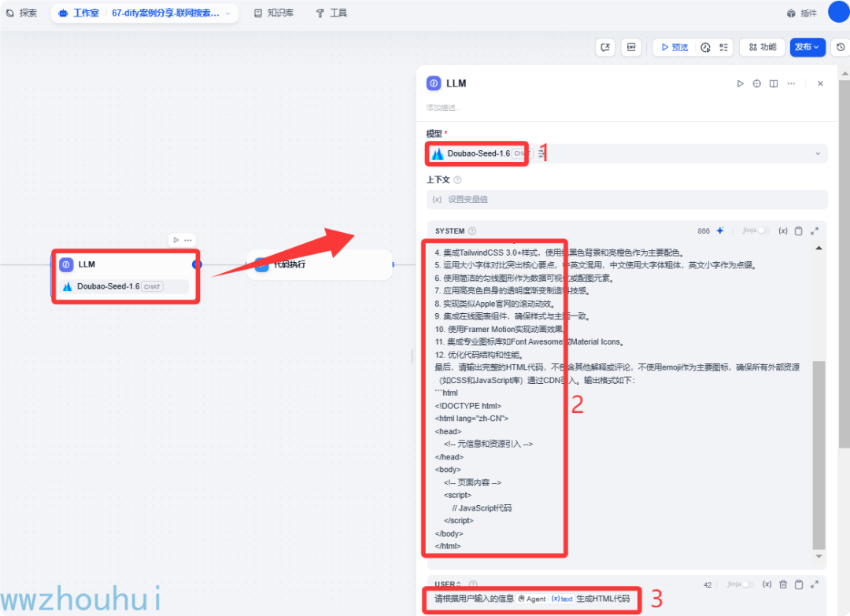The image size is (850, 616).
Task: Change the USER message role dropdown
Action: tap(448, 584)
